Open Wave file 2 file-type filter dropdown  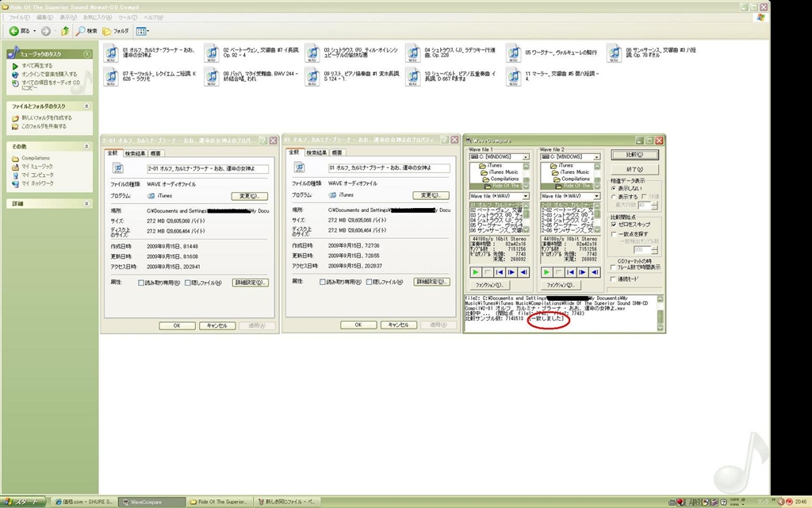596,196
